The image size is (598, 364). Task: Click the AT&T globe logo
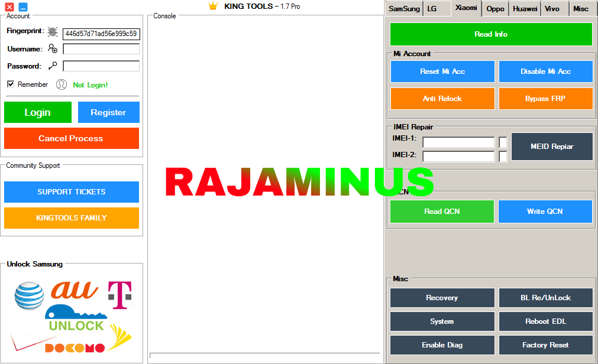(x=30, y=296)
